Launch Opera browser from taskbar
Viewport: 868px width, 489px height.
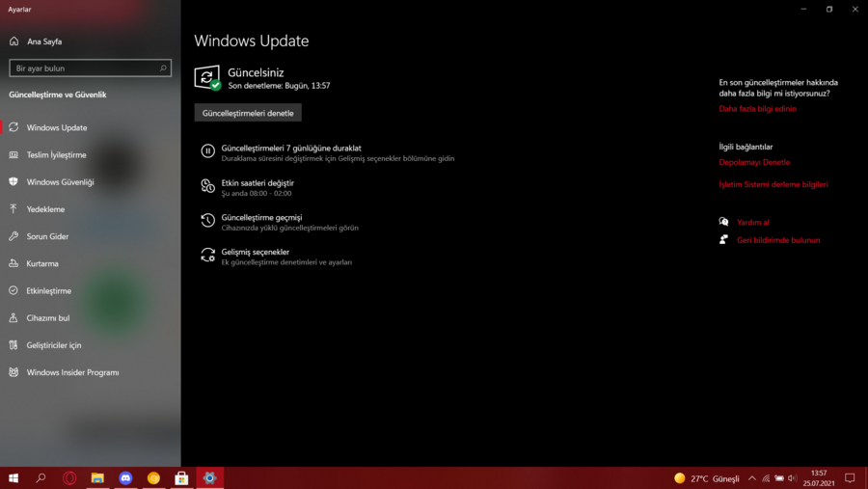[x=69, y=478]
